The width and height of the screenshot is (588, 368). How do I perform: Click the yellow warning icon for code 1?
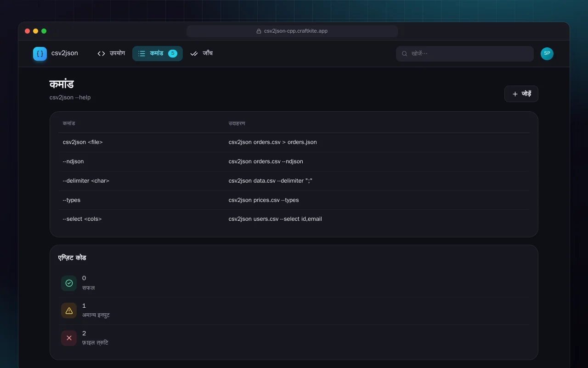[x=69, y=311]
